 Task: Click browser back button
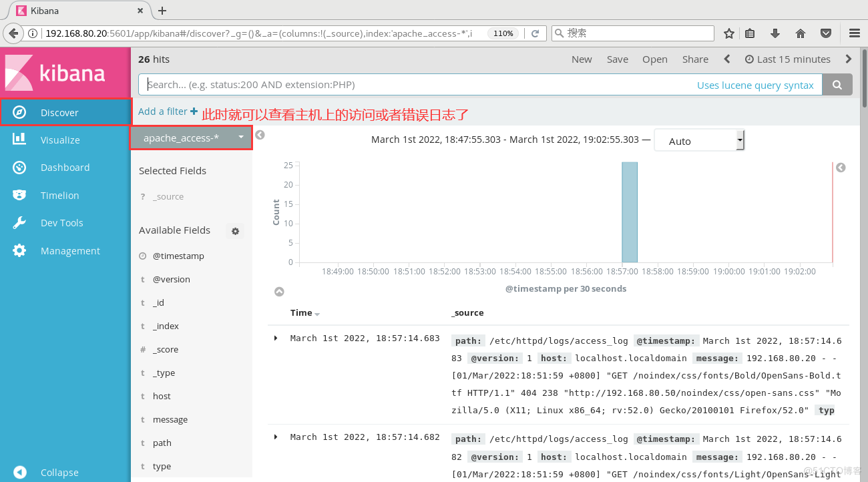[13, 33]
